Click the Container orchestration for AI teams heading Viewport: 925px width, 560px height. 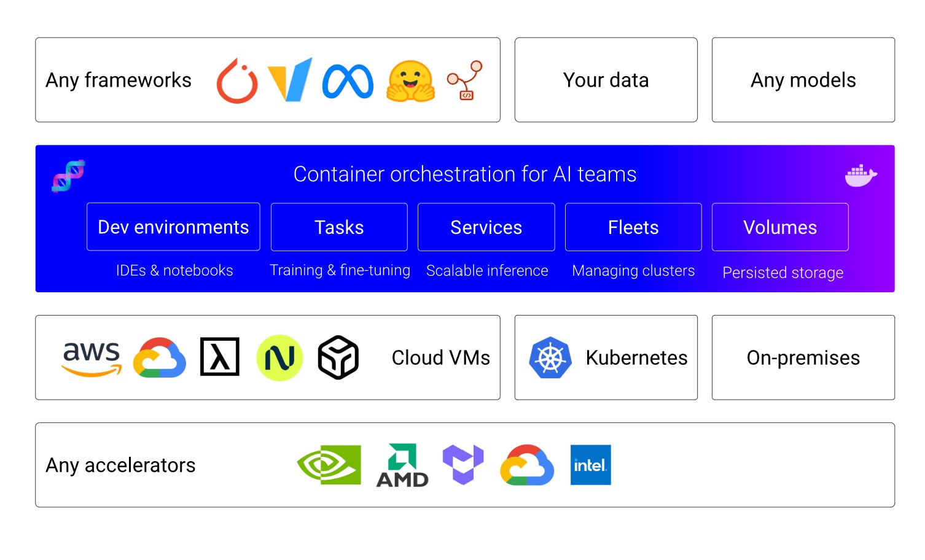click(465, 174)
